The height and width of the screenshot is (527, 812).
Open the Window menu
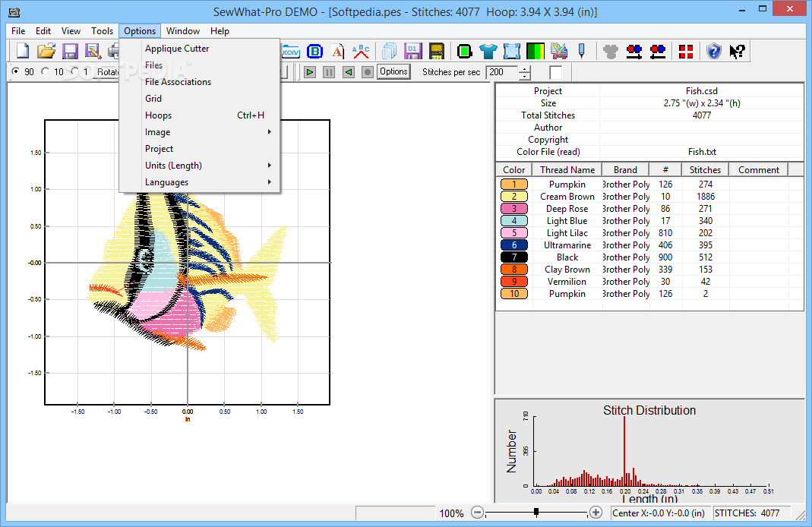[x=183, y=31]
